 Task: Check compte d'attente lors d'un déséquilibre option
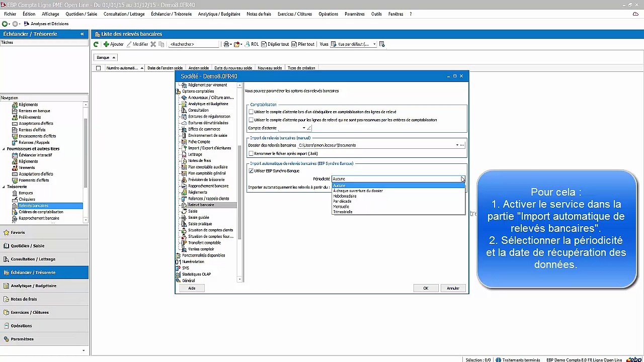coord(251,112)
